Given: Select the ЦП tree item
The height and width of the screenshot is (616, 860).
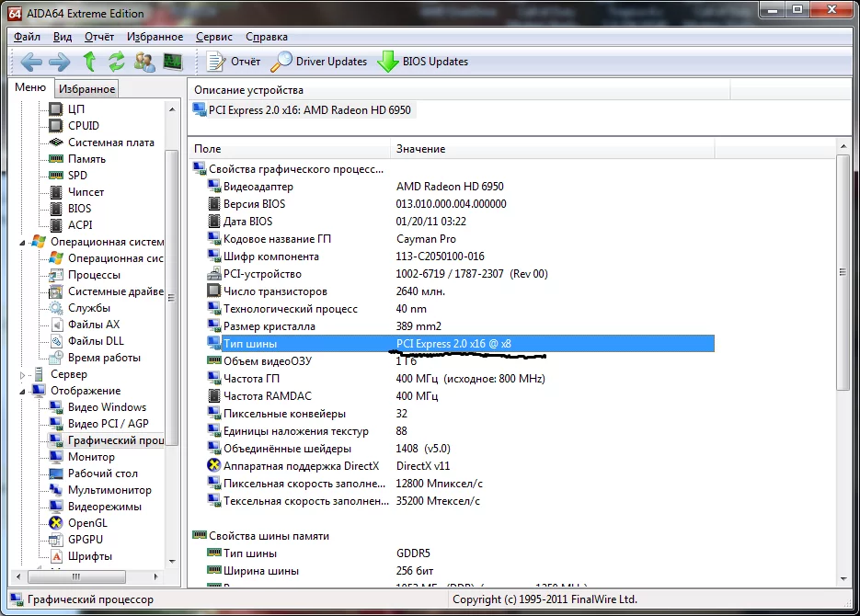Looking at the screenshot, I should tap(67, 109).
